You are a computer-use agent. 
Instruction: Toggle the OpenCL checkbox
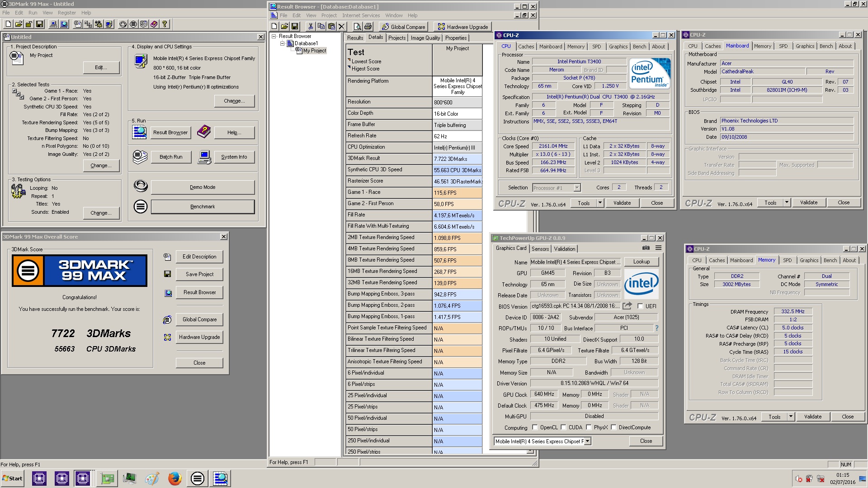coord(535,427)
